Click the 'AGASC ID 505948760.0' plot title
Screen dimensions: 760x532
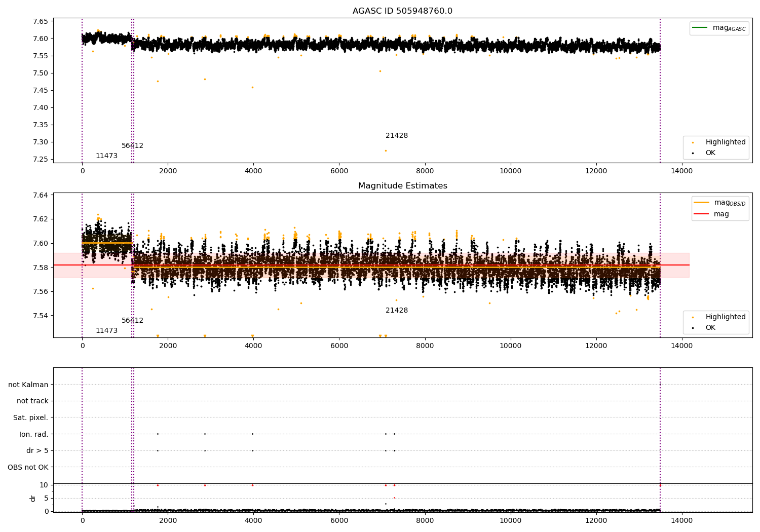402,11
